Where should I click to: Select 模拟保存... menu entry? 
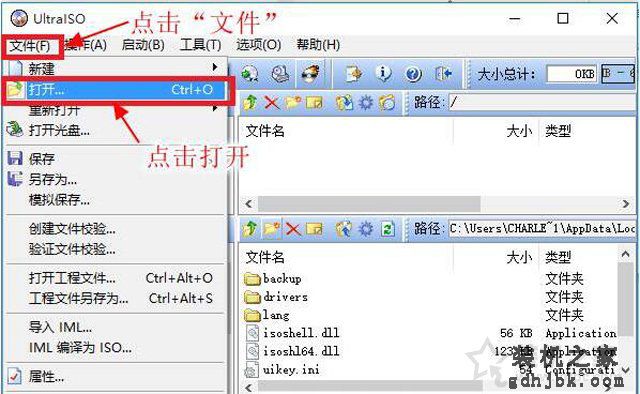115,200
